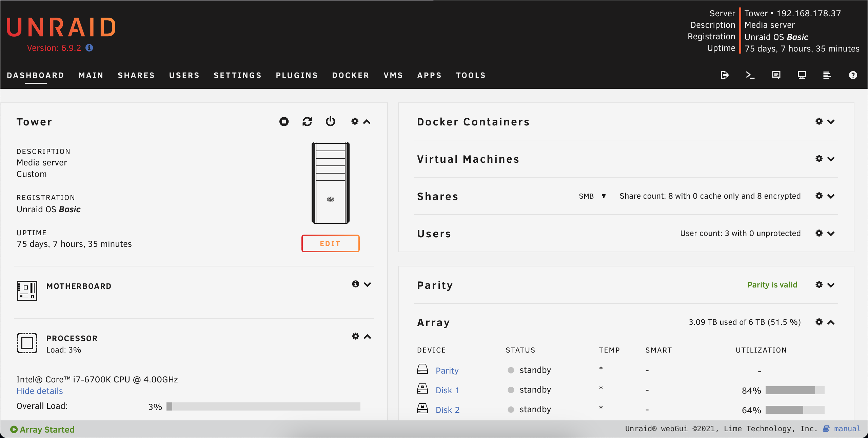
Task: Open the Parity device link
Action: pyautogui.click(x=447, y=371)
